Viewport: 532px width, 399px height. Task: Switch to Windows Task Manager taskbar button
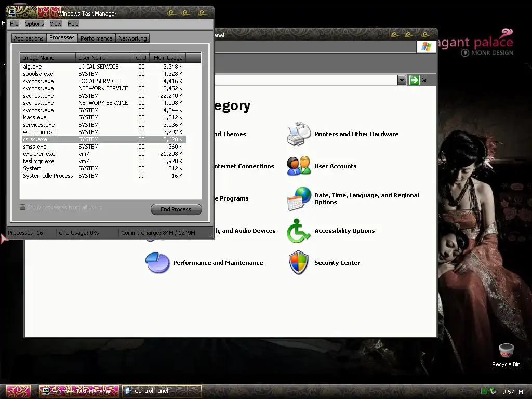[x=79, y=391]
